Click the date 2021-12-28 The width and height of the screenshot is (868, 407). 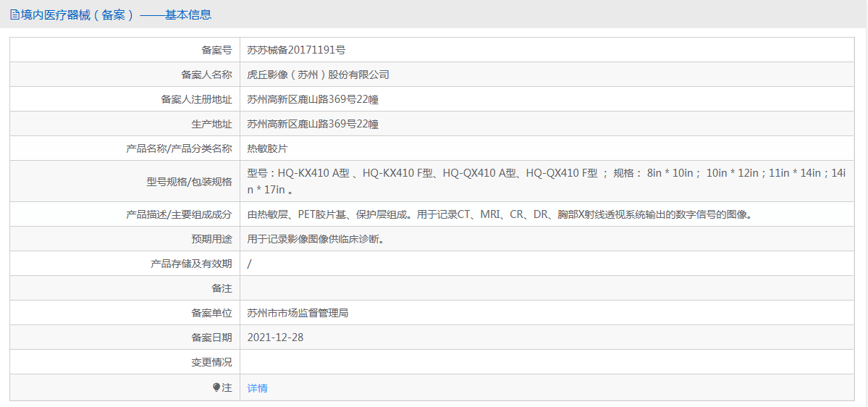pyautogui.click(x=275, y=337)
